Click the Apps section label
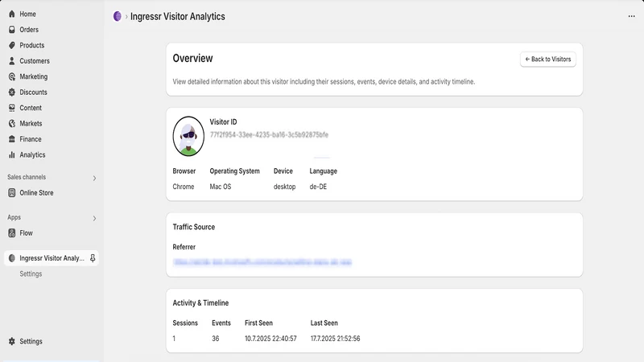Screen dimensions: 644x362 [14, 217]
